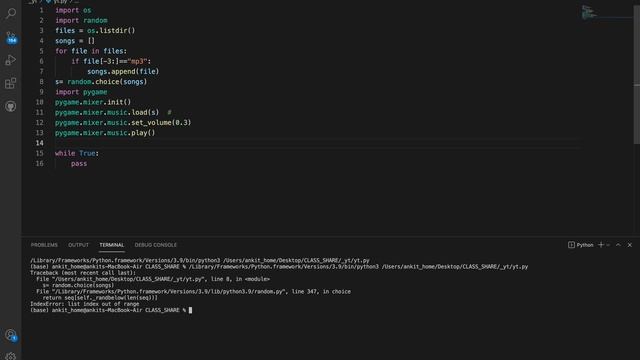The image size is (640, 360).
Task: Click the 'pygame.mixer.music.load(s)' line
Action: 107,112
